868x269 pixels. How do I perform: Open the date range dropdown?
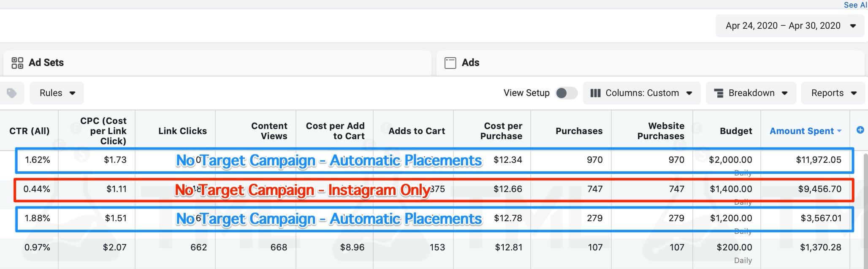pos(790,26)
